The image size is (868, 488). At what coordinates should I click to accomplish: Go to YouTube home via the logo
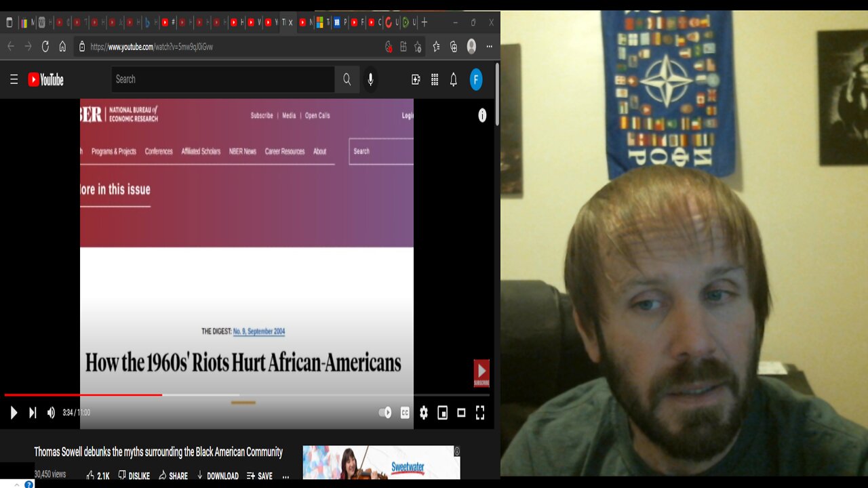click(x=45, y=79)
